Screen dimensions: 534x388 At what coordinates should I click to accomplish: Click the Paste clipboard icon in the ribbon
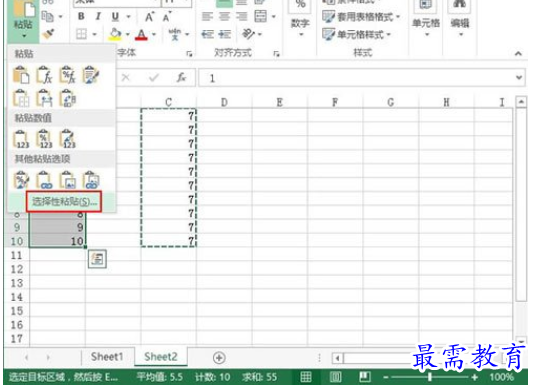pyautogui.click(x=24, y=9)
